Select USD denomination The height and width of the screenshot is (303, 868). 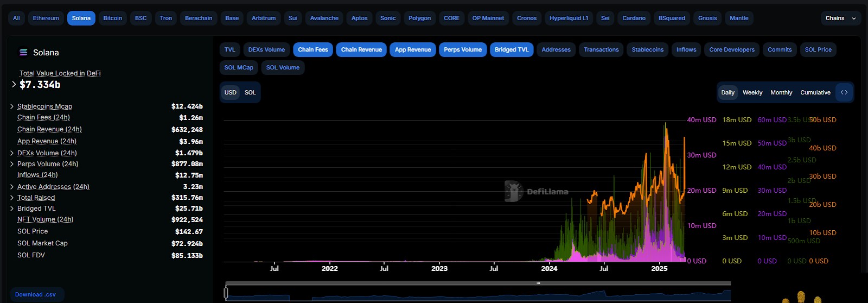point(231,92)
